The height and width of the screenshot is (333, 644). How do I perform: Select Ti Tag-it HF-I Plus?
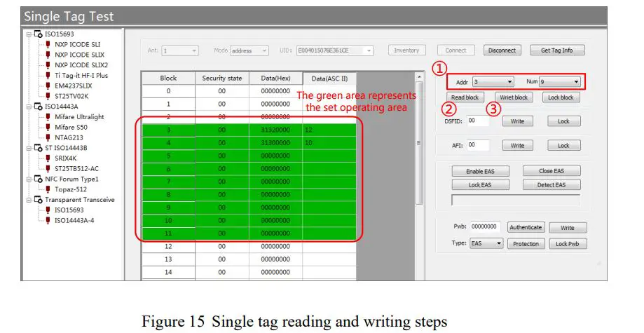point(81,75)
